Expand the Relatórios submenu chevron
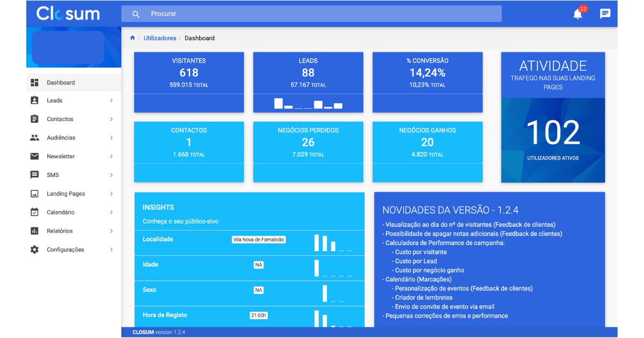 coord(112,231)
